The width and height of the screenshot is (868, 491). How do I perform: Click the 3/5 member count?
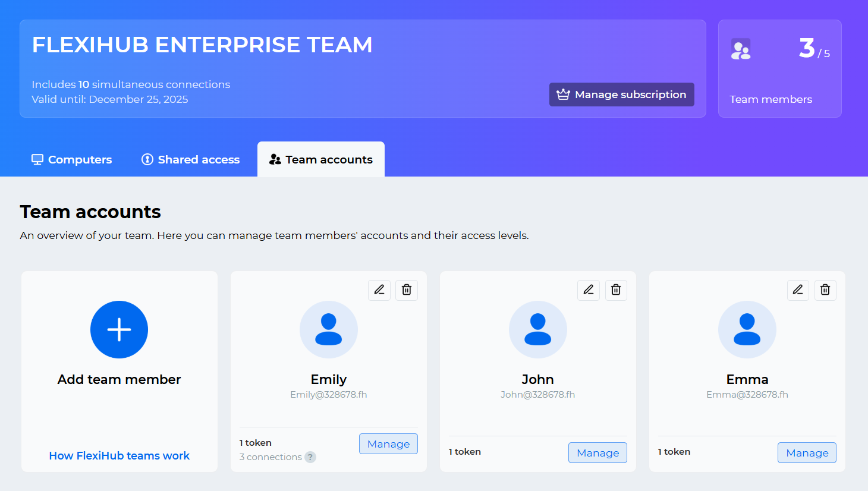(814, 49)
